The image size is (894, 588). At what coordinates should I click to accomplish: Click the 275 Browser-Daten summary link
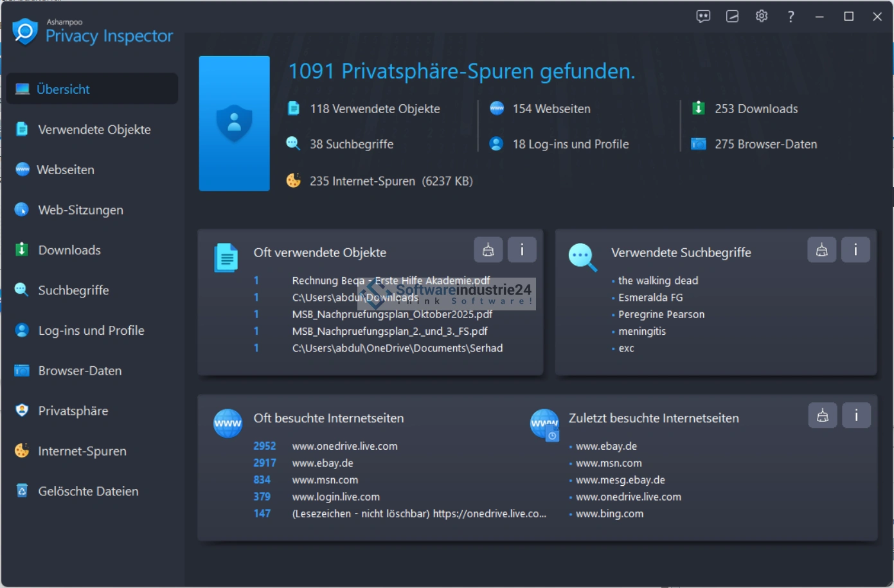tap(765, 145)
